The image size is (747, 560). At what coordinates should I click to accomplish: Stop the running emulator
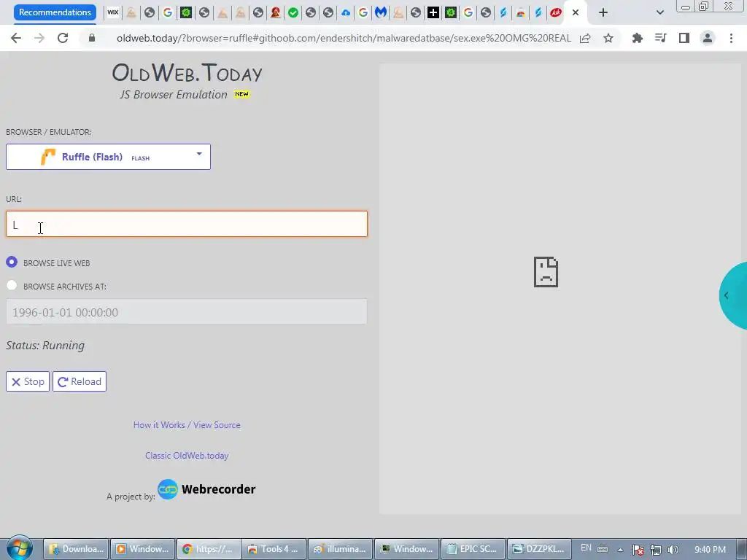[x=28, y=381]
